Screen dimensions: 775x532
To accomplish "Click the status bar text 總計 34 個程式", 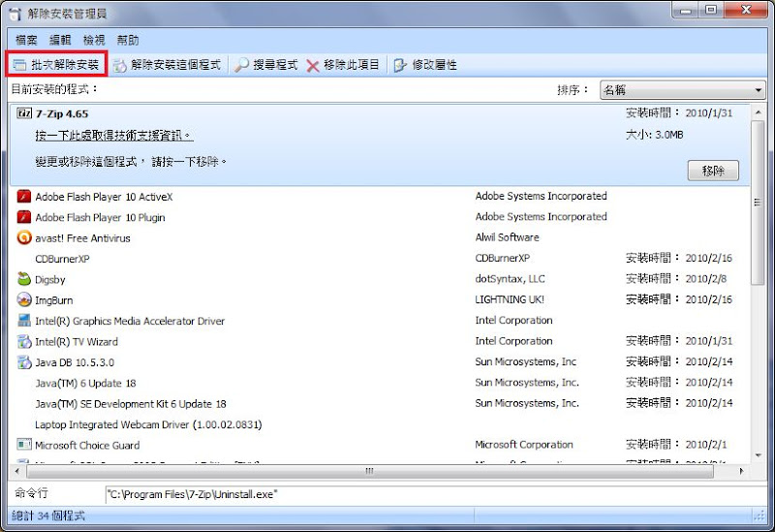I will tap(48, 516).
